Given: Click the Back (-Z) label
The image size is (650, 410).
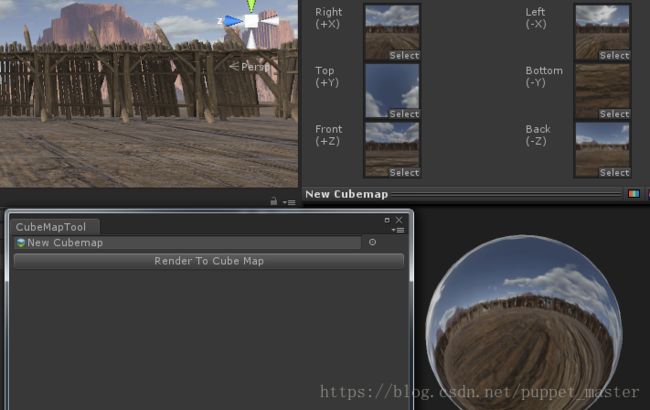Looking at the screenshot, I should [x=538, y=135].
